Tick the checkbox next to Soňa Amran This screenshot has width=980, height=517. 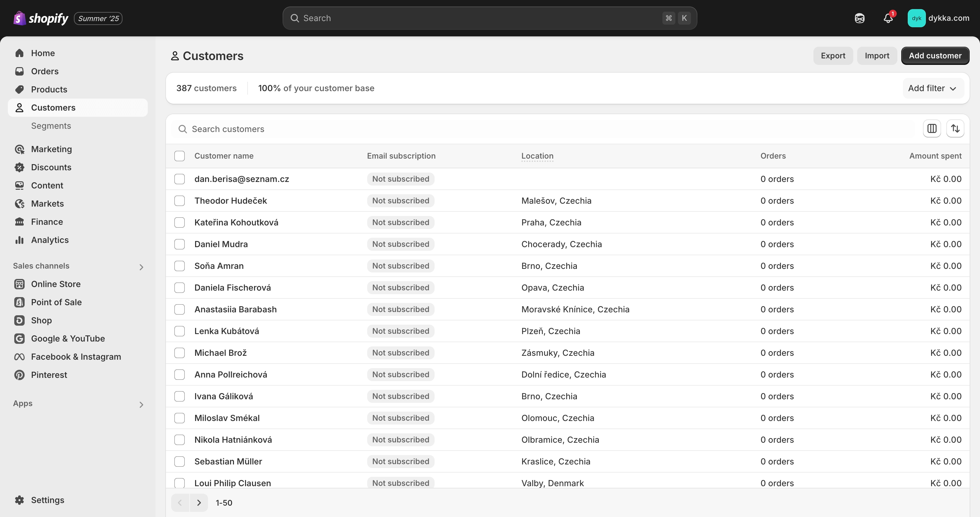[180, 266]
